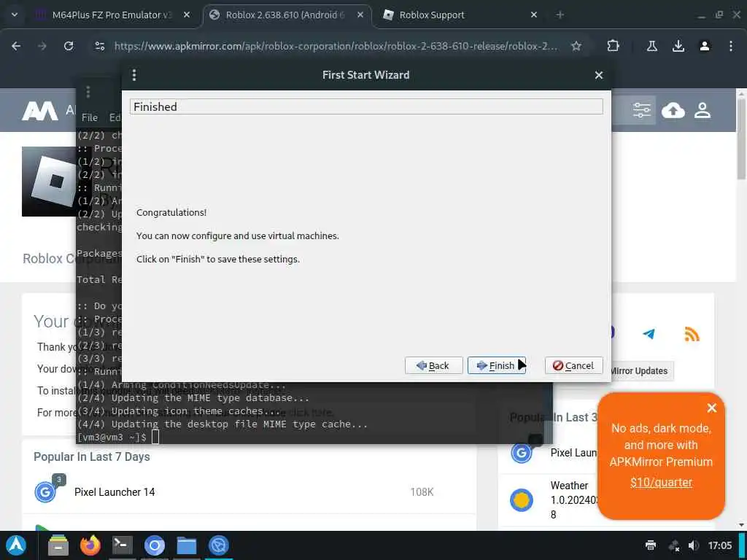Launch Firefox from the taskbar
747x560 pixels.
(90, 545)
